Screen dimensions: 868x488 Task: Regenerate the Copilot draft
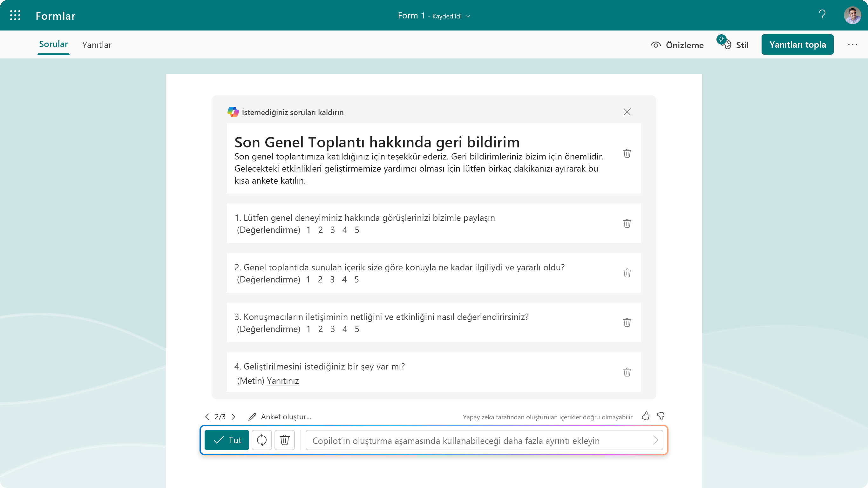[x=261, y=440]
